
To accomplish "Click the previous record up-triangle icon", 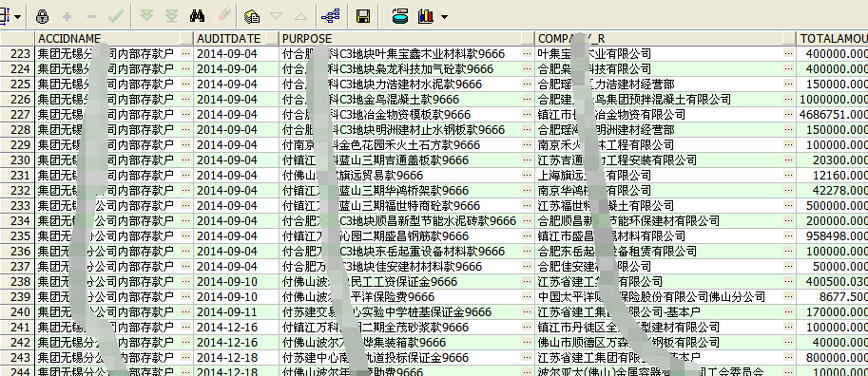I will pos(300,16).
